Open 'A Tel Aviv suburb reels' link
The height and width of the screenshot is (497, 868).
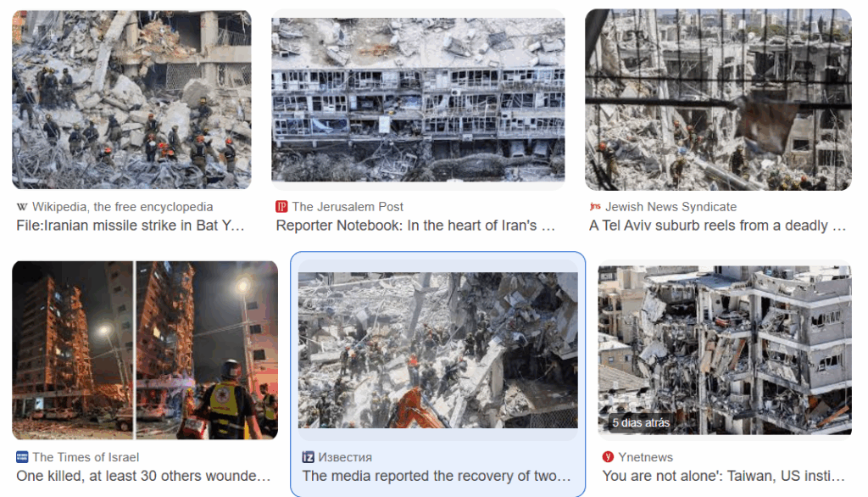click(717, 226)
